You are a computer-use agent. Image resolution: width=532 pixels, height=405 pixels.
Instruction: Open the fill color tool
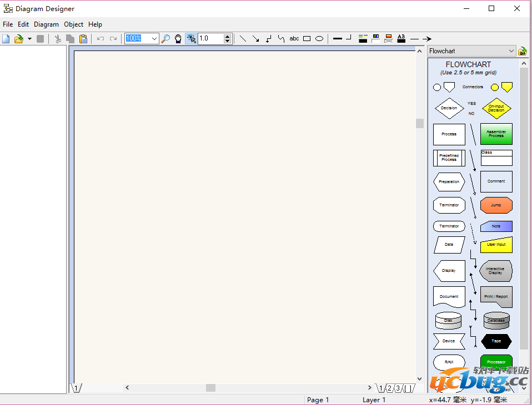coord(376,39)
